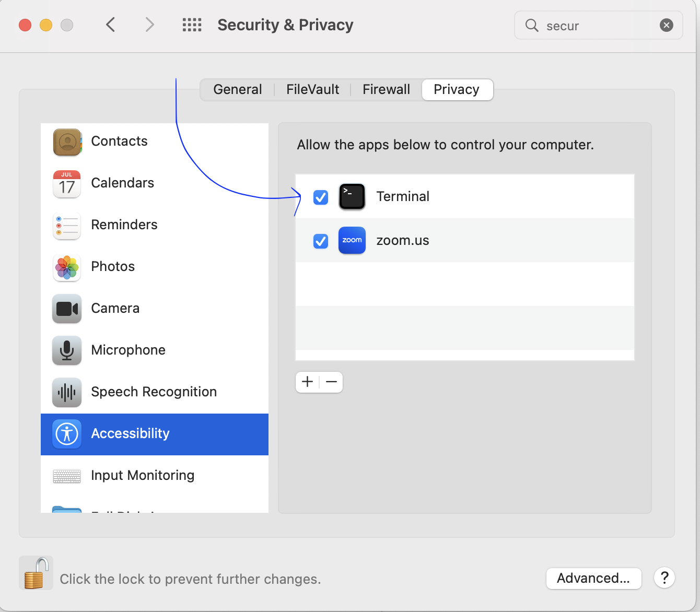Open the FileVault tab
Image resolution: width=700 pixels, height=612 pixels.
point(312,90)
